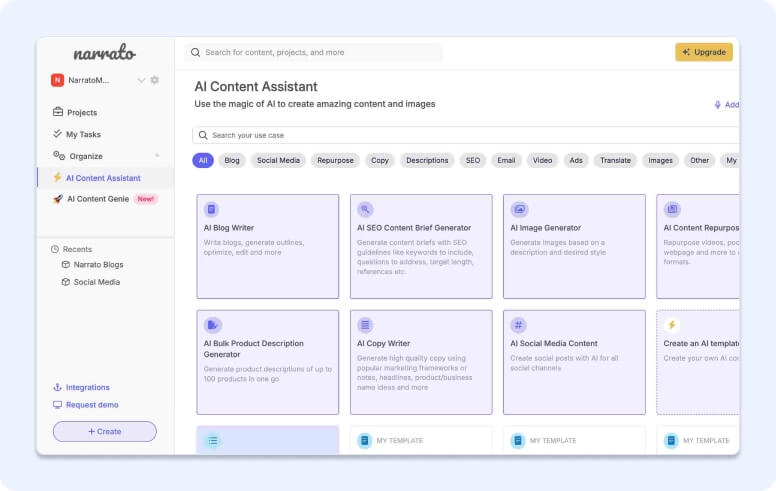
Task: Click the Add link with microphone icon
Action: (x=727, y=104)
